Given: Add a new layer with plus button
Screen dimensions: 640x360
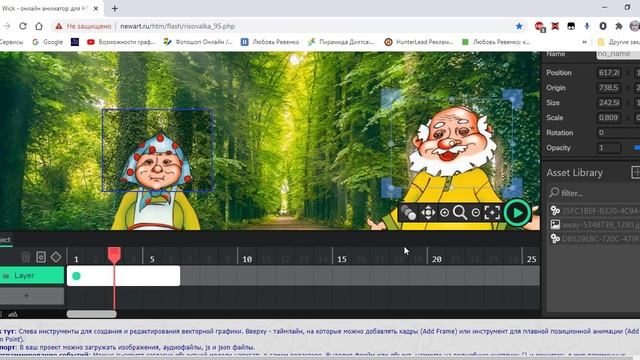Looking at the screenshot, I should click(32, 296).
